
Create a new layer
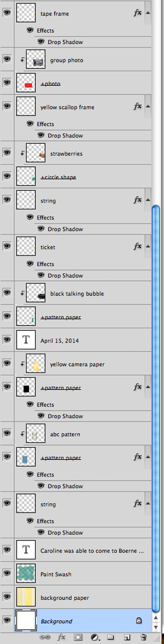[x=127, y=638]
